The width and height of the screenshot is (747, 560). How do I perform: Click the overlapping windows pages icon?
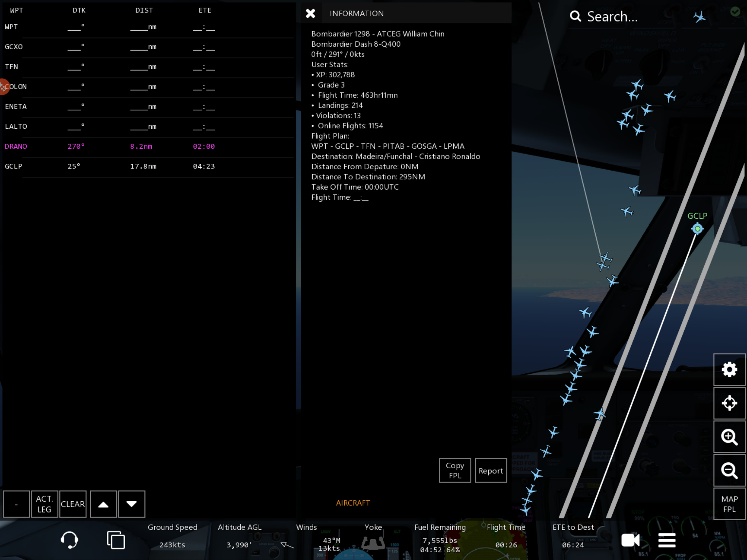coord(116,540)
